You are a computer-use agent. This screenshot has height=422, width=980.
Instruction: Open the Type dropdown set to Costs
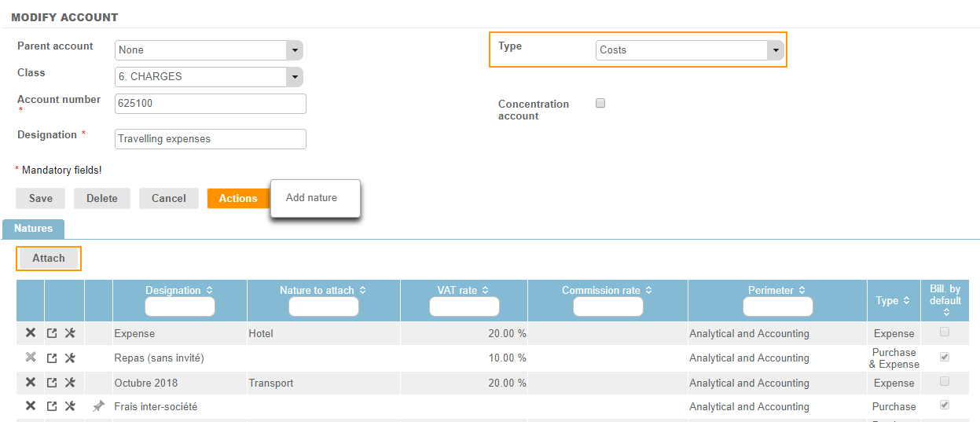click(775, 50)
